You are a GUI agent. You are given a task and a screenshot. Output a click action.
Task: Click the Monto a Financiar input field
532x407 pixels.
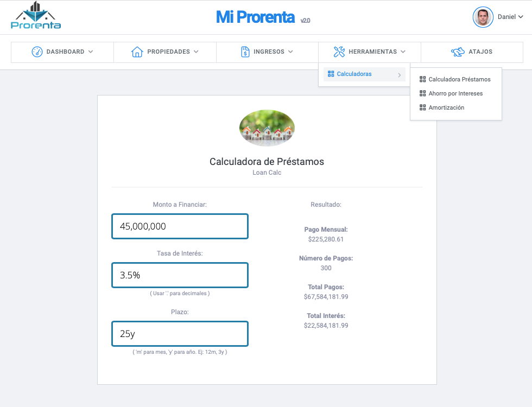(180, 226)
